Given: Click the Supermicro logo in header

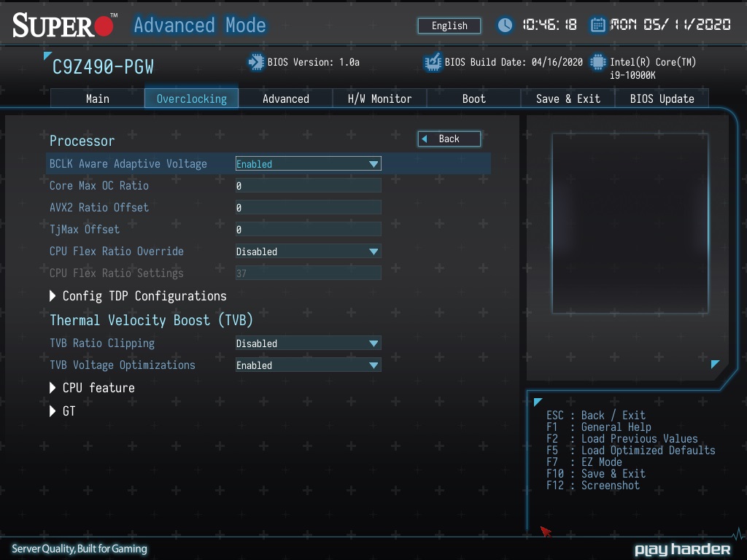Looking at the screenshot, I should [64, 26].
